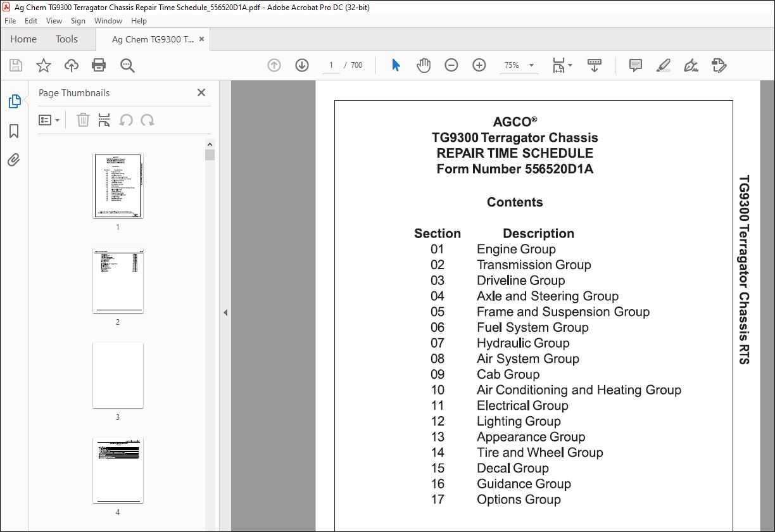Click the 'Engine Group' contents entry

(x=516, y=250)
